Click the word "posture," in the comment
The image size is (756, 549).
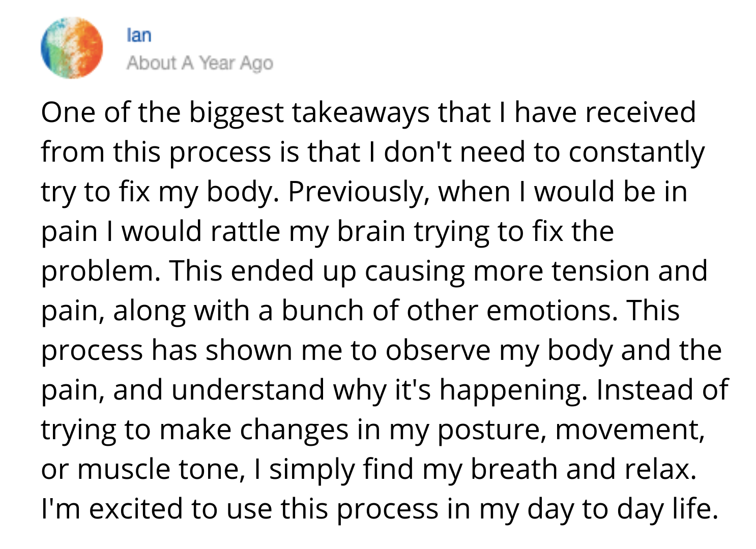pyautogui.click(x=491, y=430)
